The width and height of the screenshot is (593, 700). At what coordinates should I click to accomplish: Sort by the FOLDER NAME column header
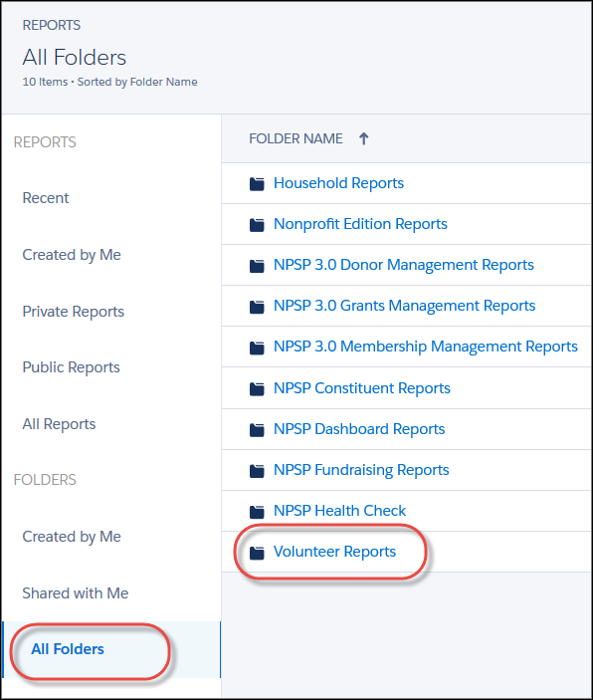(x=296, y=138)
